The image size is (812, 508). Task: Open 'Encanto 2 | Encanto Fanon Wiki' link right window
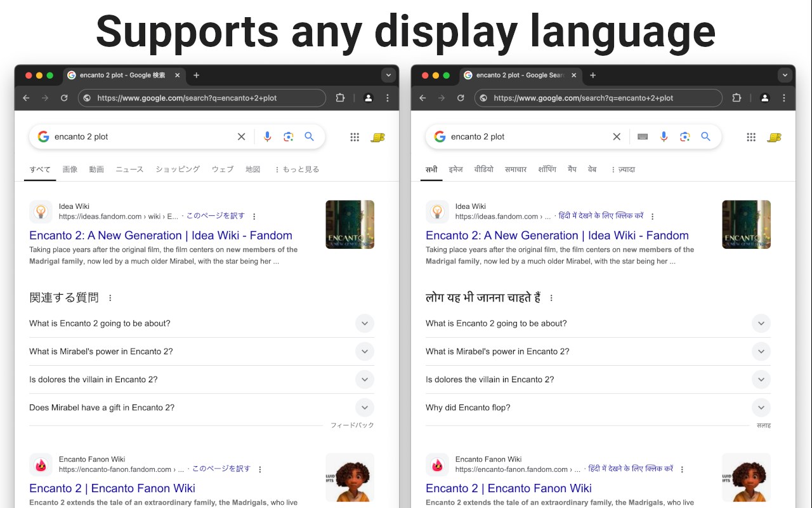click(x=509, y=488)
